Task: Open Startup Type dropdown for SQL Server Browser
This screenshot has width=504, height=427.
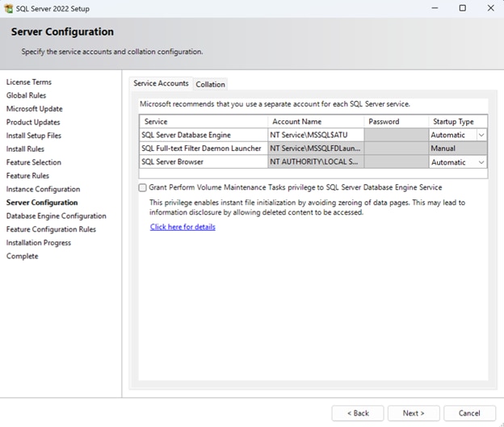Action: tap(481, 162)
